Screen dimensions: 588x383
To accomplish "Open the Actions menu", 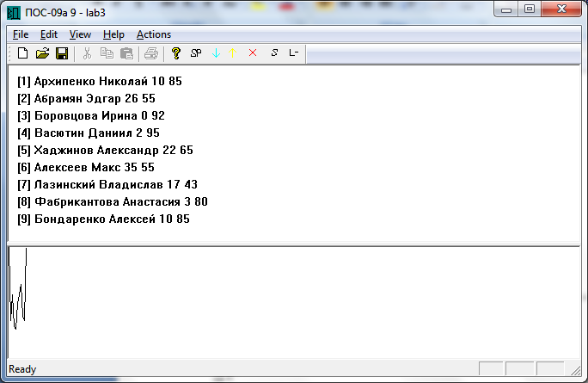I will (154, 34).
